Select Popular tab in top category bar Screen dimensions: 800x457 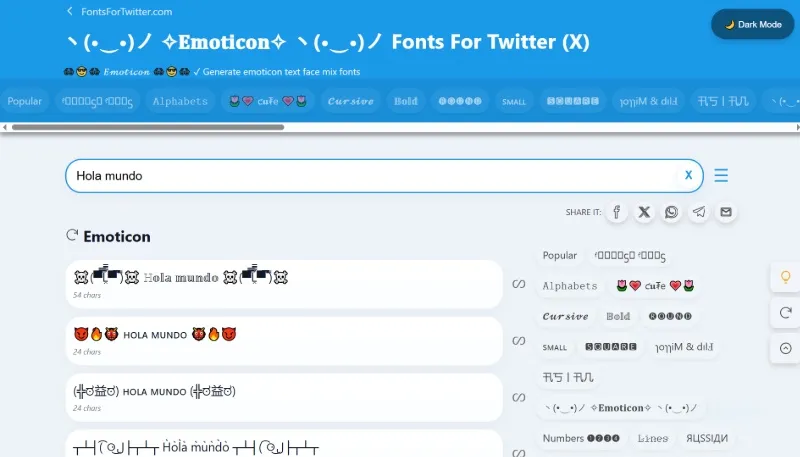click(x=24, y=101)
